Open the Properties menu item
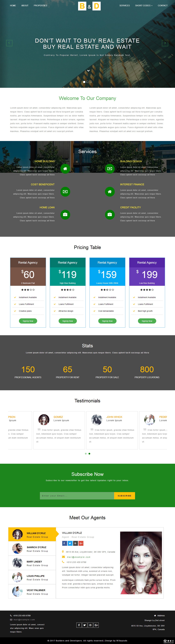175x644 pixels. (40, 5)
